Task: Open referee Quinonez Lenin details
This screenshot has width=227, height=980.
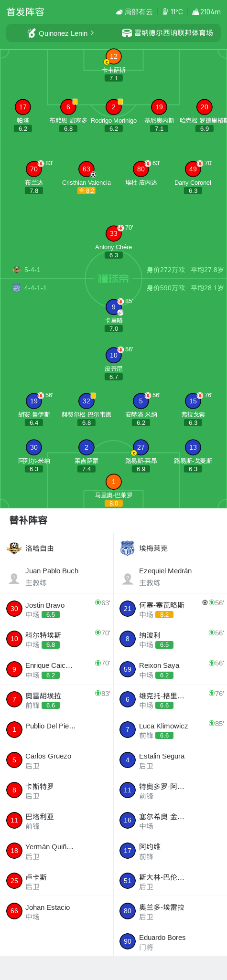Action: coord(60,33)
